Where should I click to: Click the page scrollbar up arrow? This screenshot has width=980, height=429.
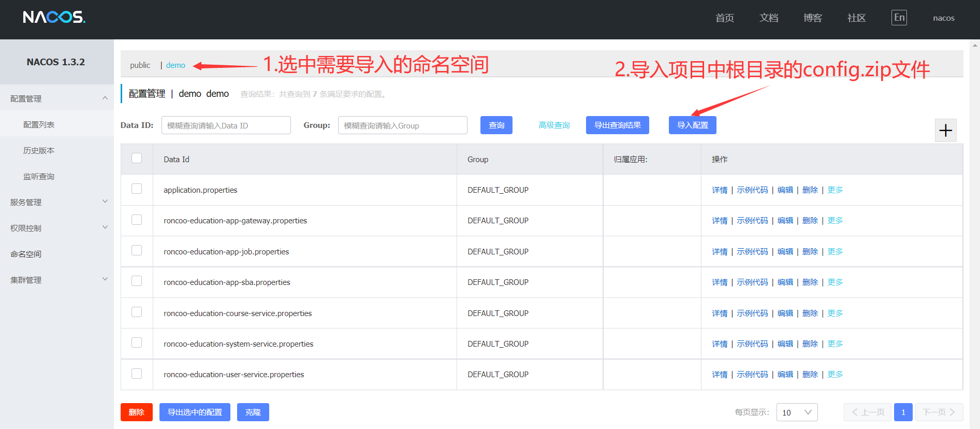(975, 45)
